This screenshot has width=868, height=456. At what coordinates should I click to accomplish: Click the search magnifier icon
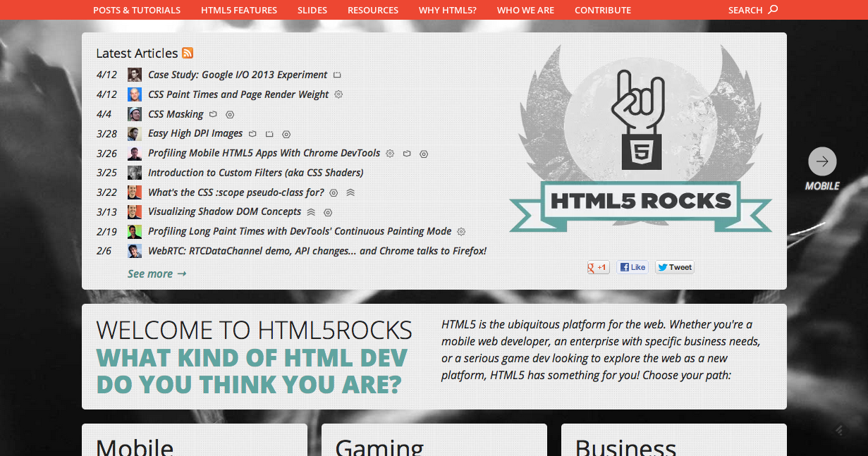(773, 10)
